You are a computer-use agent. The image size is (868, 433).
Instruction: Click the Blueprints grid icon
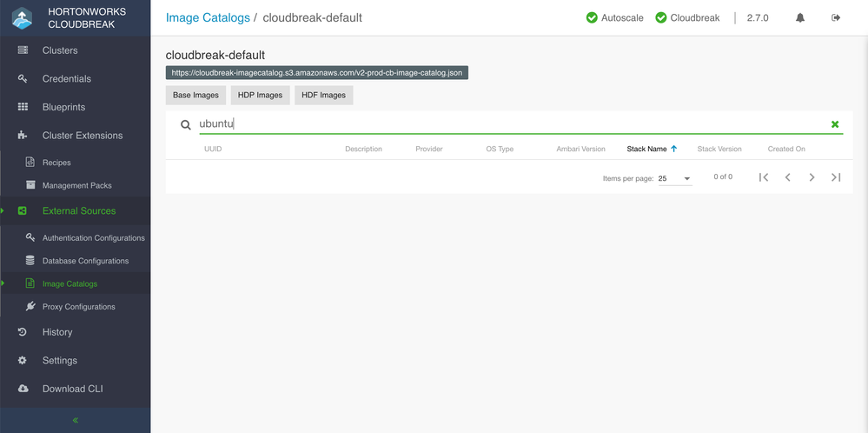coord(23,107)
